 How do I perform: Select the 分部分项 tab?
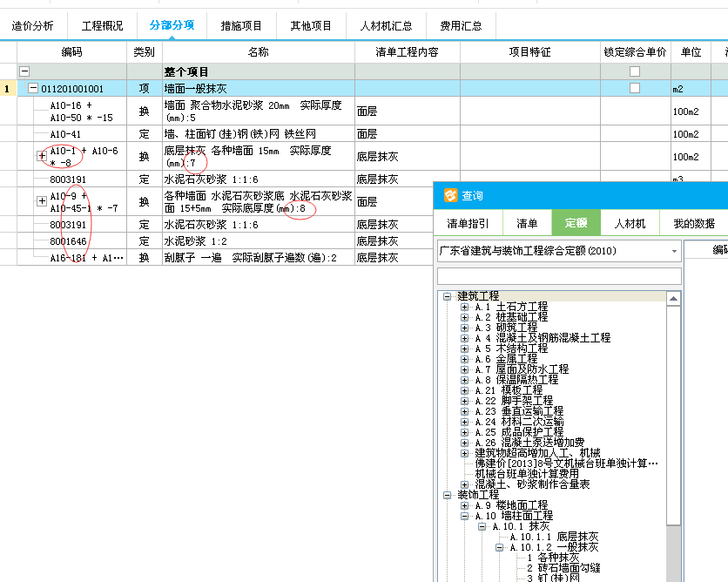[x=172, y=25]
